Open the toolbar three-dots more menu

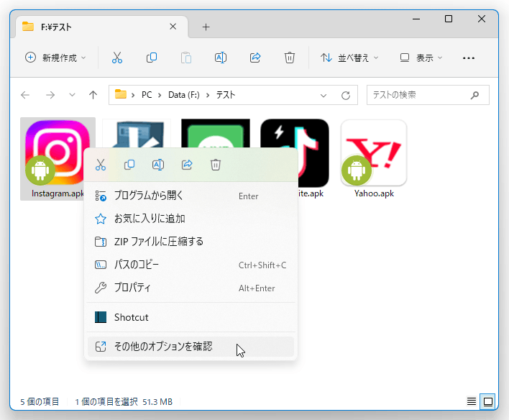click(x=469, y=58)
